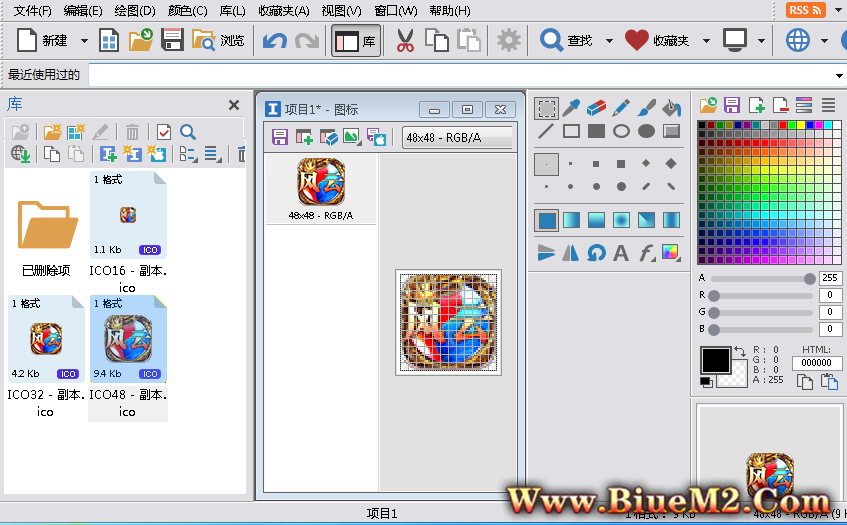
Task: Swap foreground and background colors
Action: coord(740,352)
